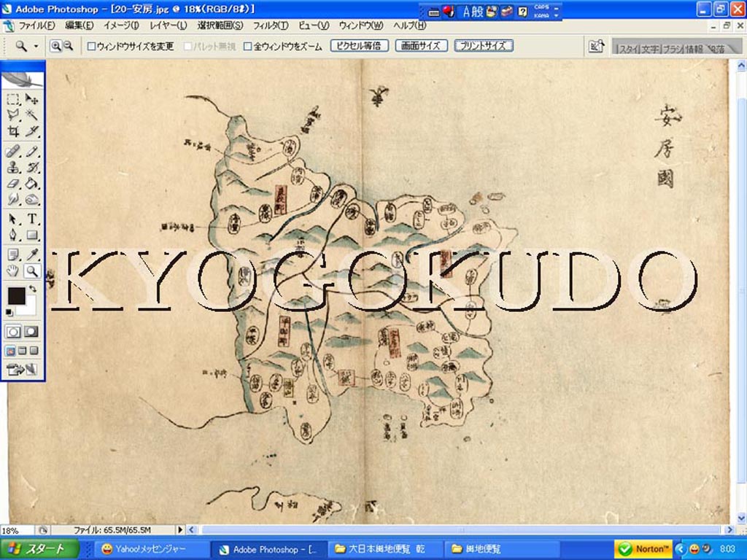Pick the Polygonal Lasso tool

13,114
